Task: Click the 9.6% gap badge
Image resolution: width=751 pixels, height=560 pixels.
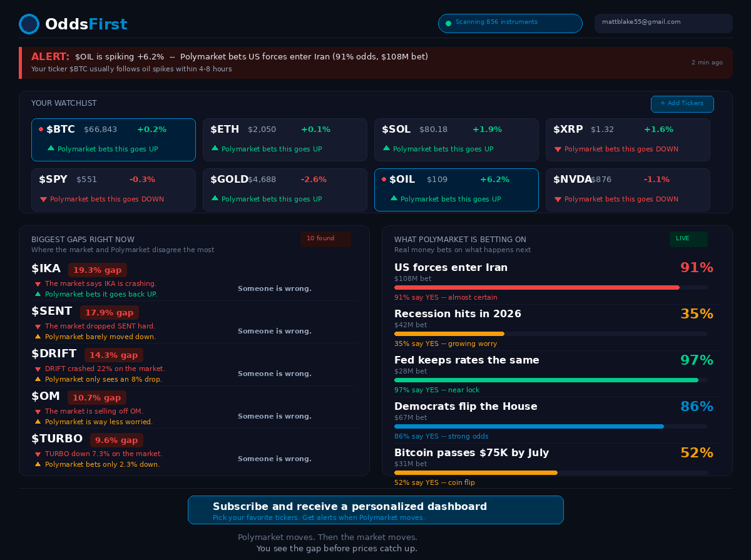Action: coord(116,440)
